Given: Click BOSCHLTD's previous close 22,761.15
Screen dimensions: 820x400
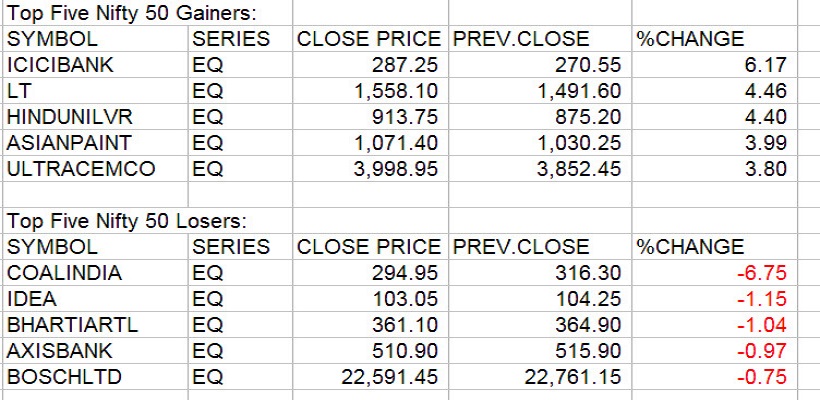Looking at the screenshot, I should (x=570, y=377).
